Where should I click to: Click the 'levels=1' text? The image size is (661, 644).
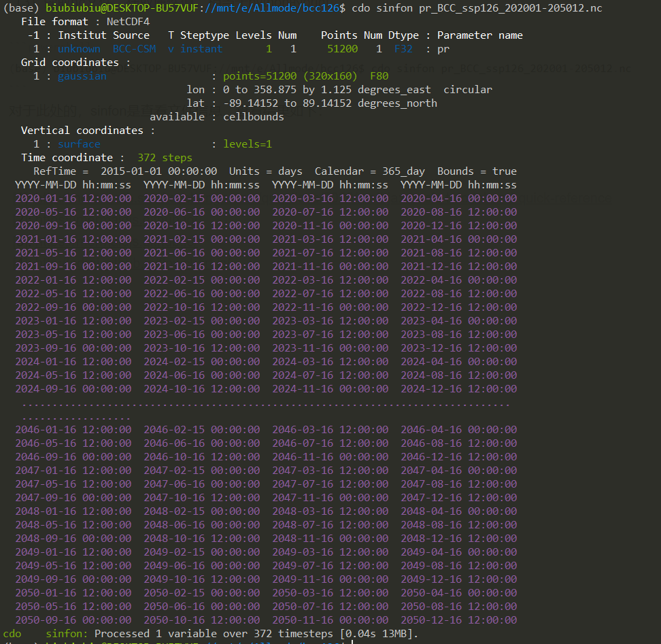pos(248,144)
